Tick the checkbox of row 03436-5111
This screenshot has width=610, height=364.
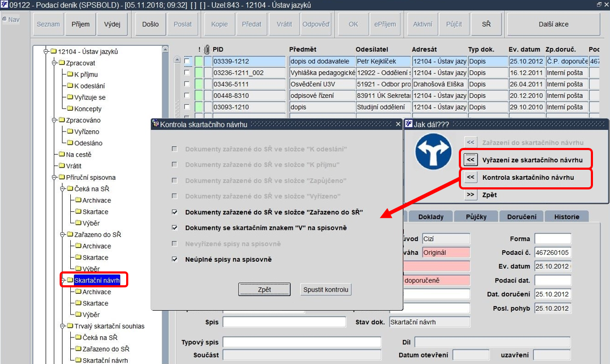187,84
